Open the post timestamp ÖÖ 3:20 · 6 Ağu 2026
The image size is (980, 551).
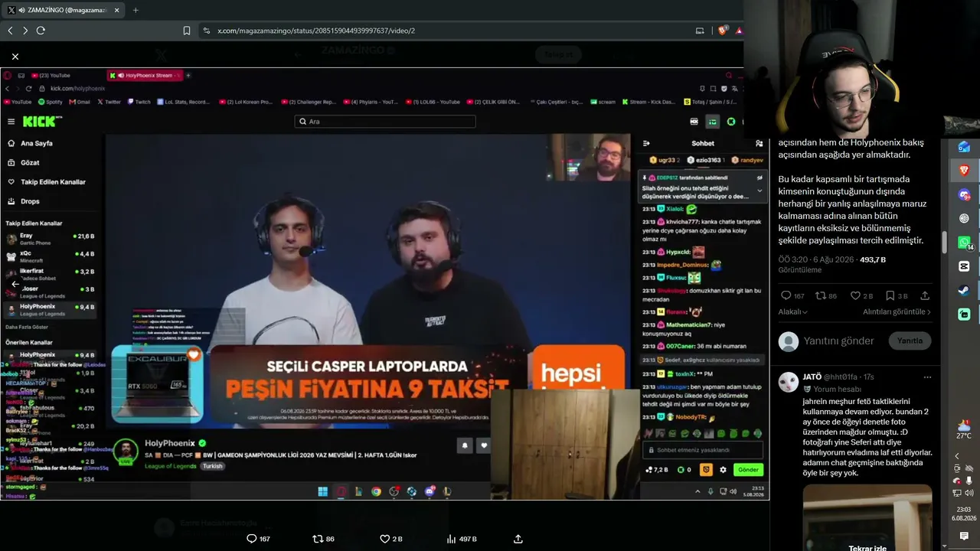point(816,259)
